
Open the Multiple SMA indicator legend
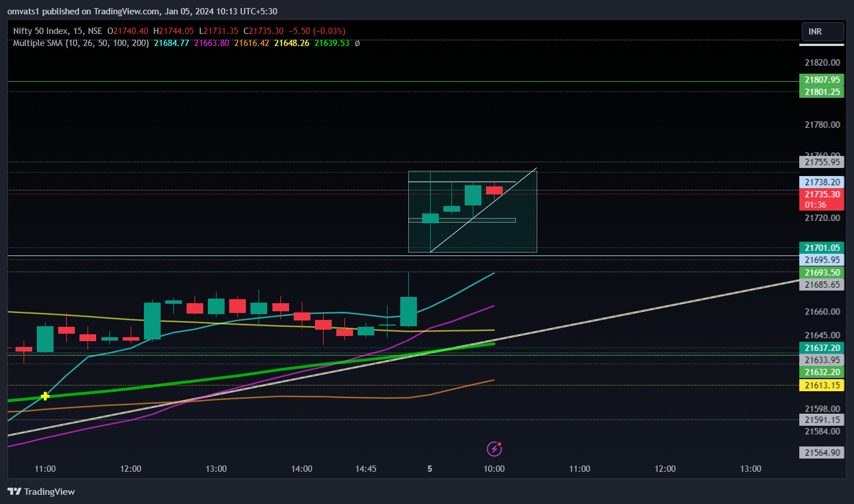click(x=81, y=43)
